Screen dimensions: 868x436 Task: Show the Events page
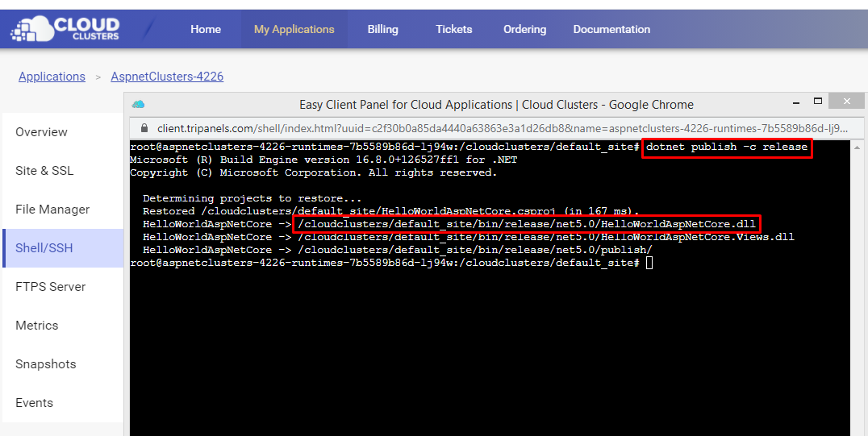(34, 403)
